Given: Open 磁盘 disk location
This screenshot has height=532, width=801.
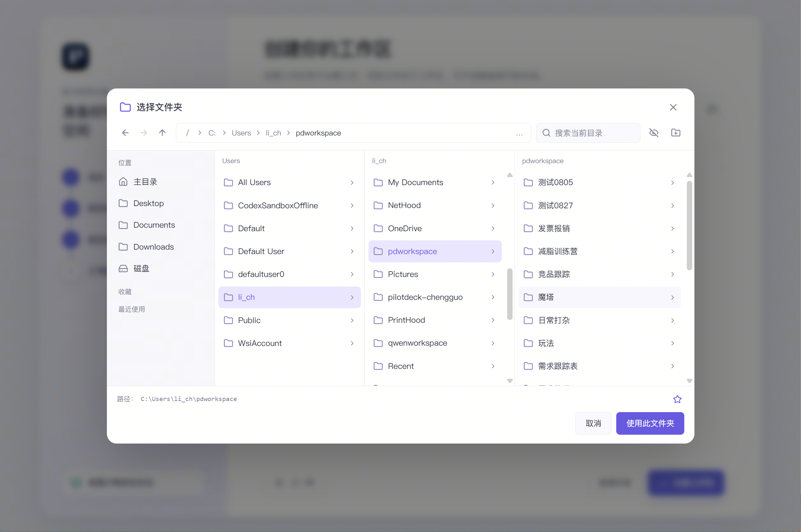Looking at the screenshot, I should [161, 268].
